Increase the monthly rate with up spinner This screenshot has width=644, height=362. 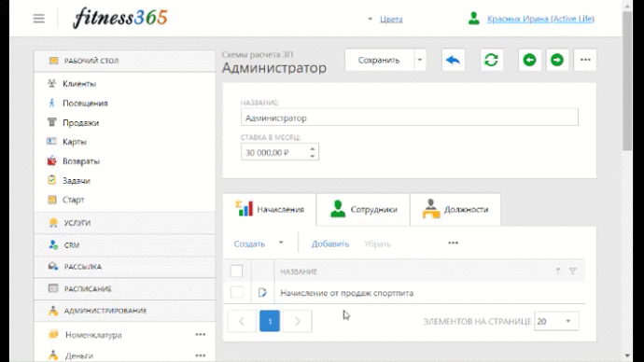[x=313, y=148]
